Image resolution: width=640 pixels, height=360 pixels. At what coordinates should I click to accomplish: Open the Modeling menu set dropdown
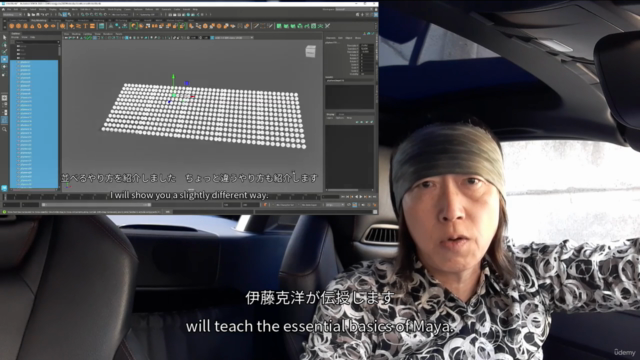point(12,15)
